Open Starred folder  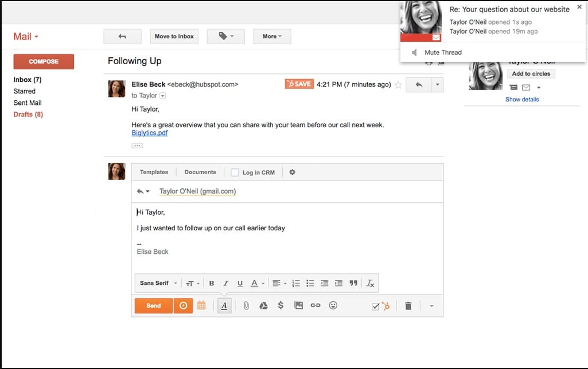[x=24, y=91]
